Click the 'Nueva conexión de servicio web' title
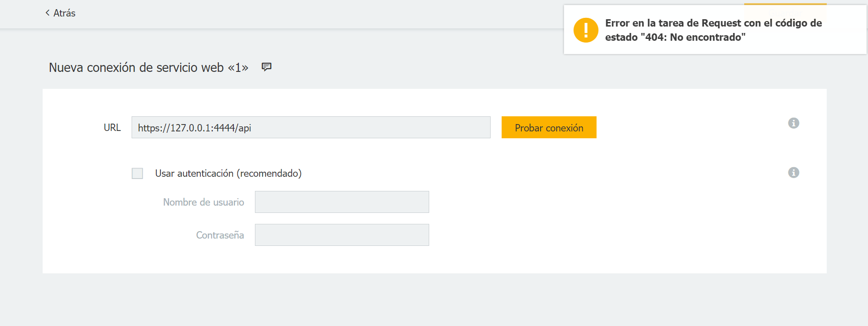 (x=148, y=68)
